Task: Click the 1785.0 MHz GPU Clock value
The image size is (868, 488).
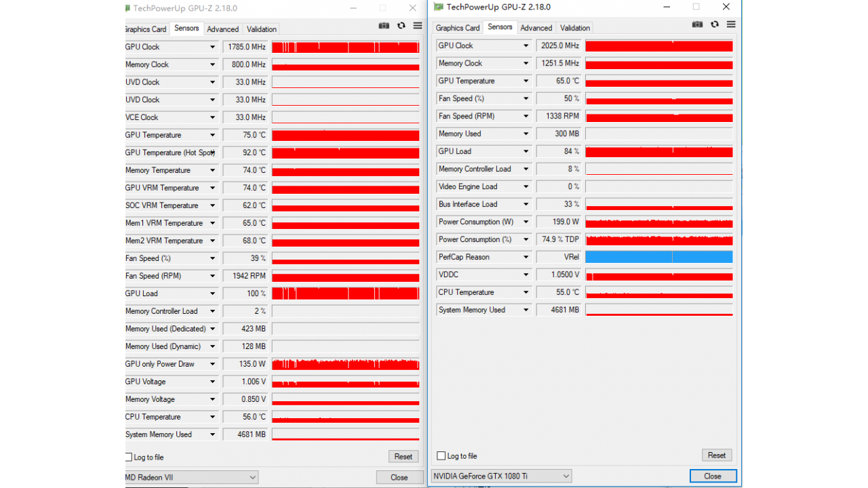Action: pos(245,47)
